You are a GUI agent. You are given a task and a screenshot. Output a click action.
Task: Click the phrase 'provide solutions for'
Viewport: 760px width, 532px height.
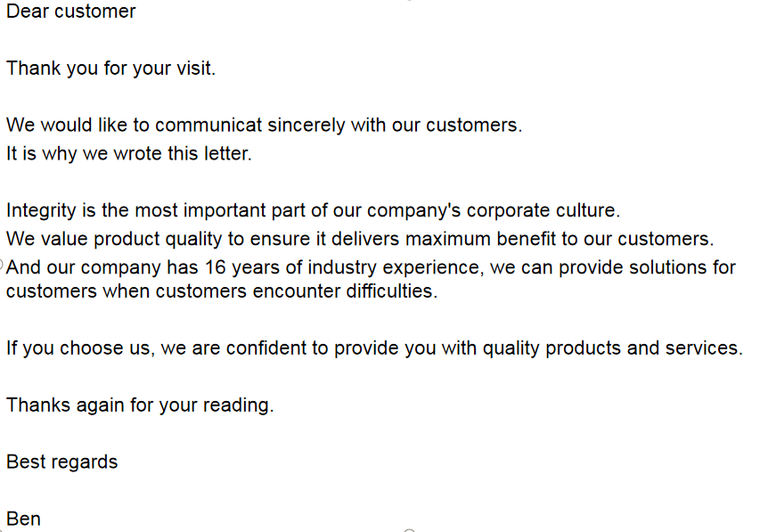pos(647,267)
